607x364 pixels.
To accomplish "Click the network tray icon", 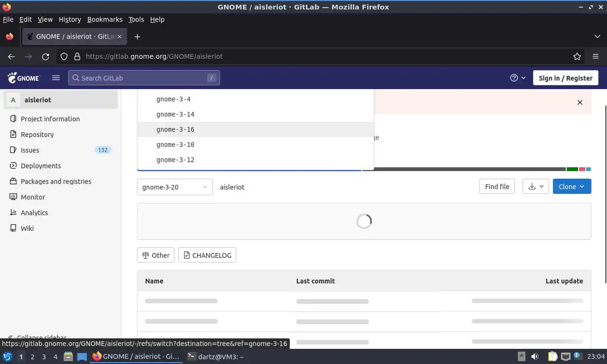I will coord(566,356).
